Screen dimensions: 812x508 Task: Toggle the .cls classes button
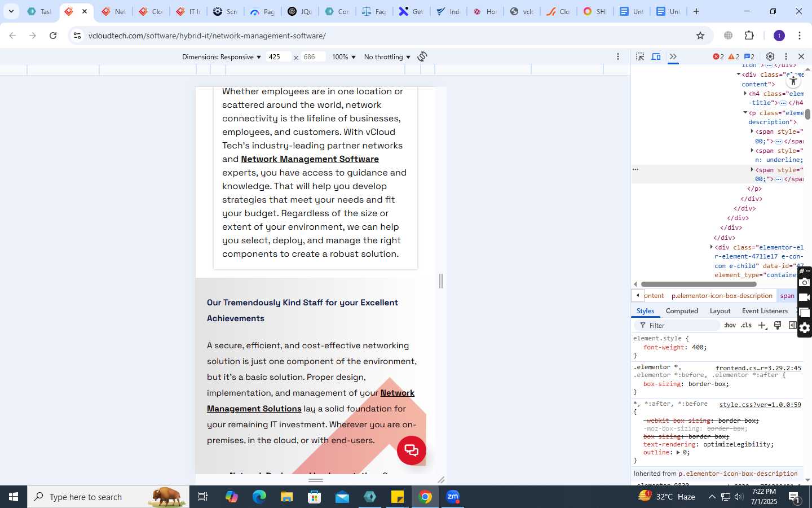pos(746,325)
